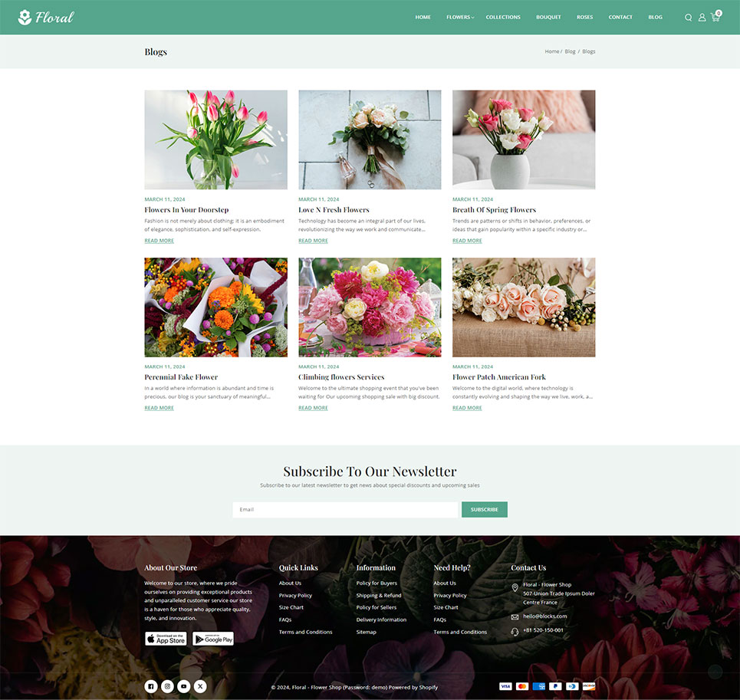The width and height of the screenshot is (740, 700).
Task: Open the search icon in header
Action: point(688,18)
